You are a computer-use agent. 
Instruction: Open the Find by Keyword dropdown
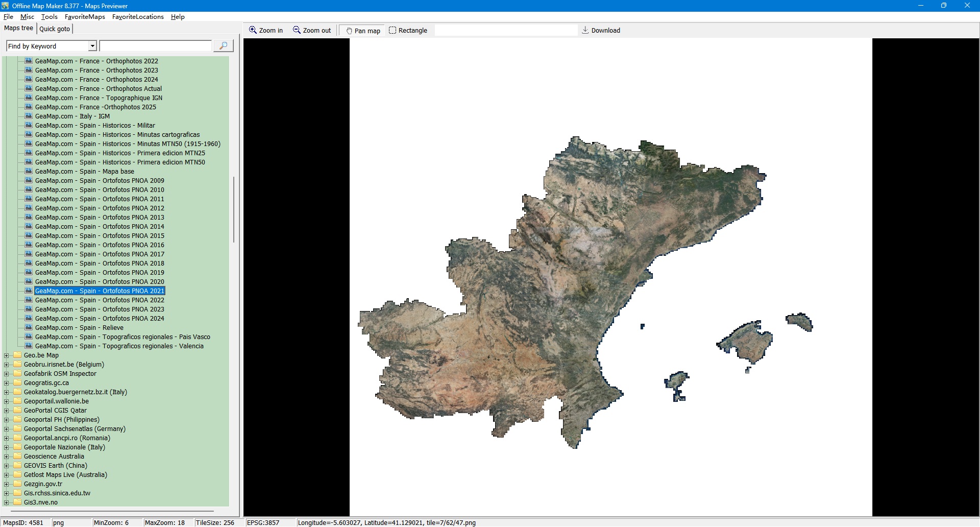point(92,46)
